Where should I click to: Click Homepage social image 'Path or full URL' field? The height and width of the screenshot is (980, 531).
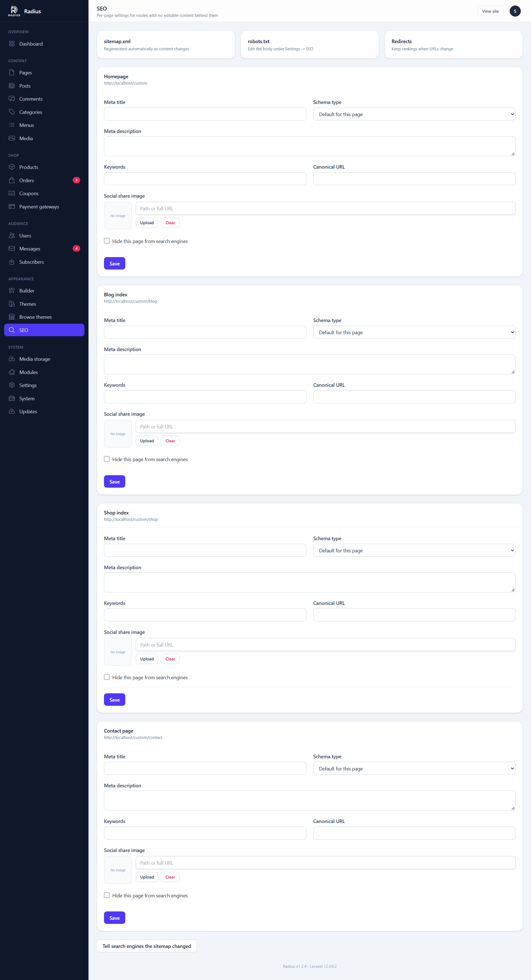(x=326, y=208)
